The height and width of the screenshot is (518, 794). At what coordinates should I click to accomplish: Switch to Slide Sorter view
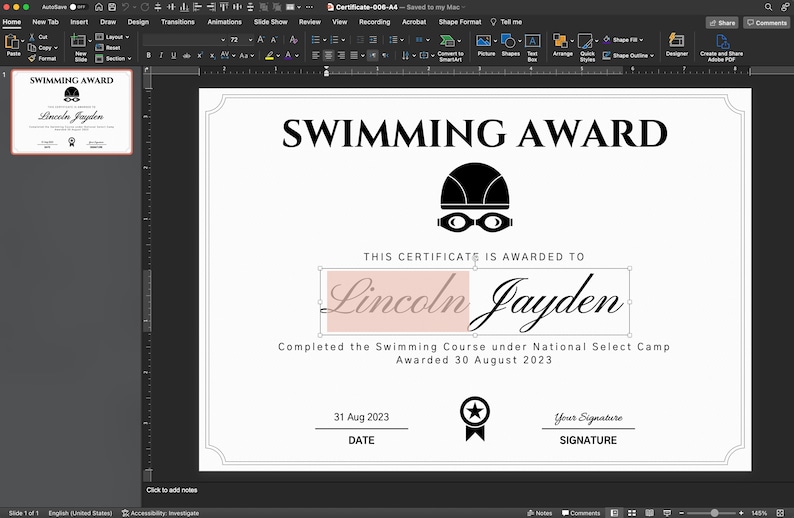(632, 513)
